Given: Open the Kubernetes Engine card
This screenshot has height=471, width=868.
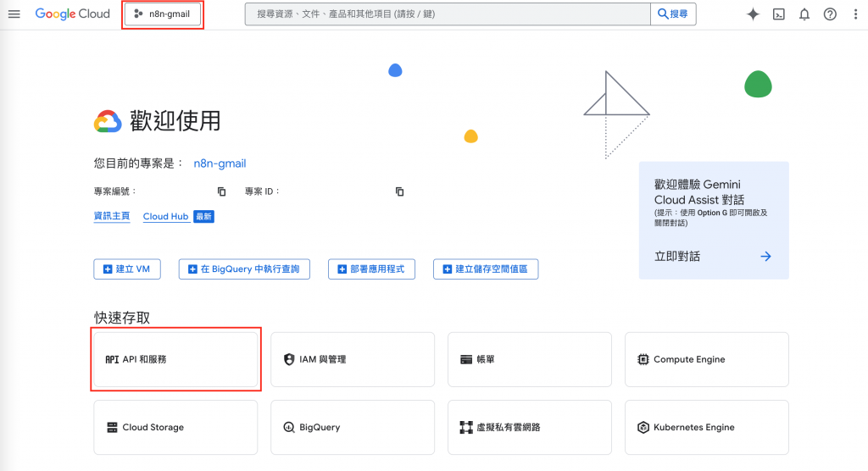Looking at the screenshot, I should click(707, 427).
